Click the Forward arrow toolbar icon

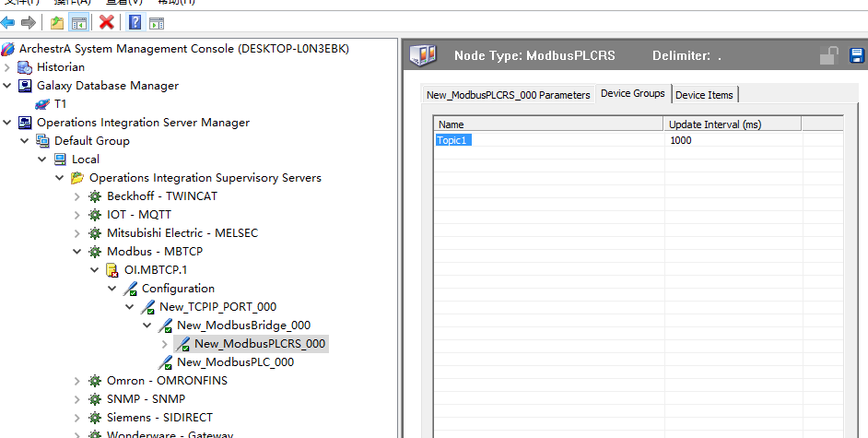point(29,22)
